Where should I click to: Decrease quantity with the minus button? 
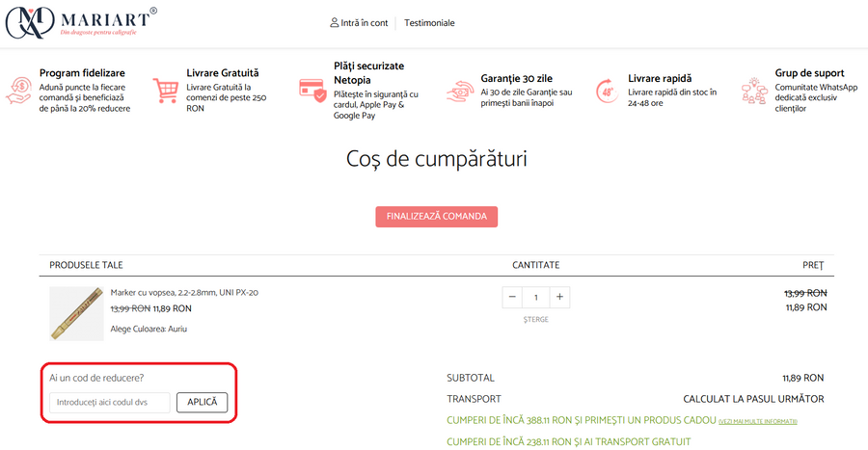click(512, 297)
